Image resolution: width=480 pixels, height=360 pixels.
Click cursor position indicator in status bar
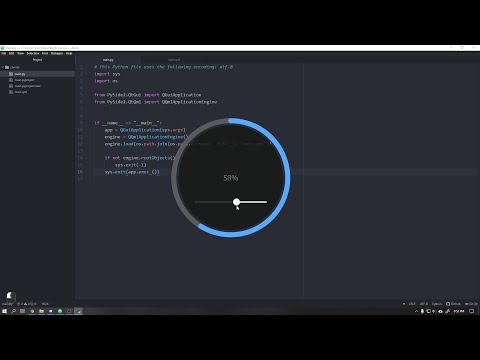(x=45, y=304)
